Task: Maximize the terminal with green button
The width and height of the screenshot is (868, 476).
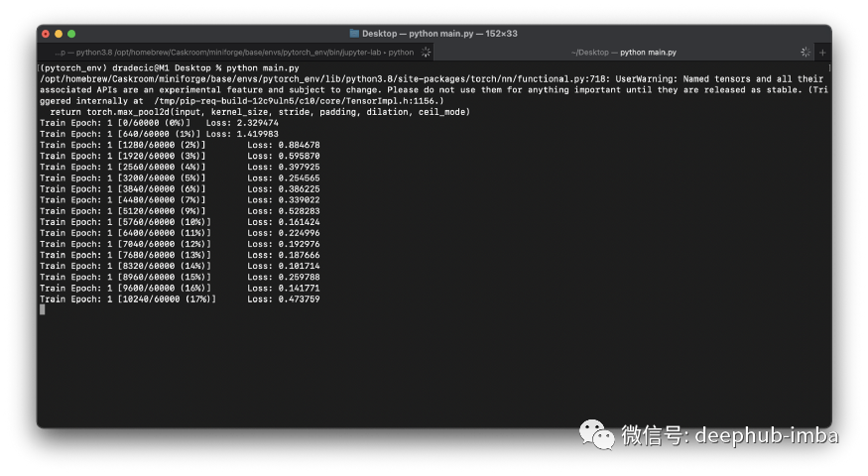Action: tap(71, 34)
